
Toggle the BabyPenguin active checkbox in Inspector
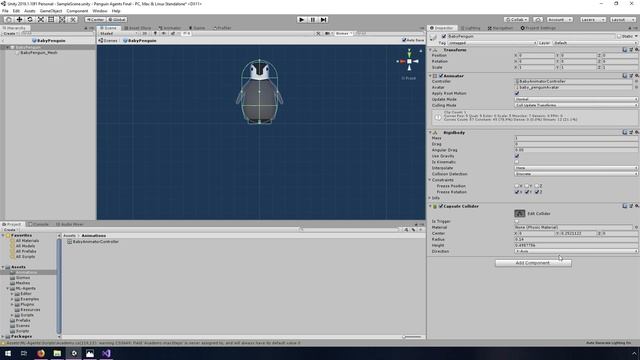444,36
